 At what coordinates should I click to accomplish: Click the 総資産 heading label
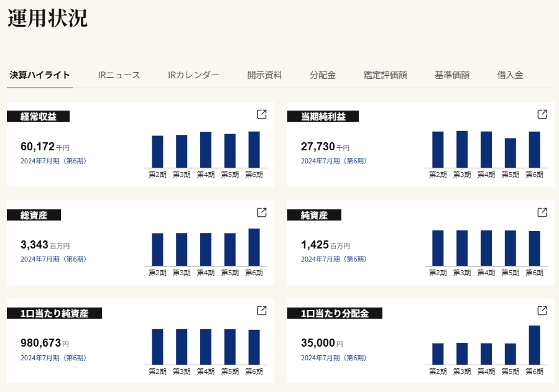34,215
